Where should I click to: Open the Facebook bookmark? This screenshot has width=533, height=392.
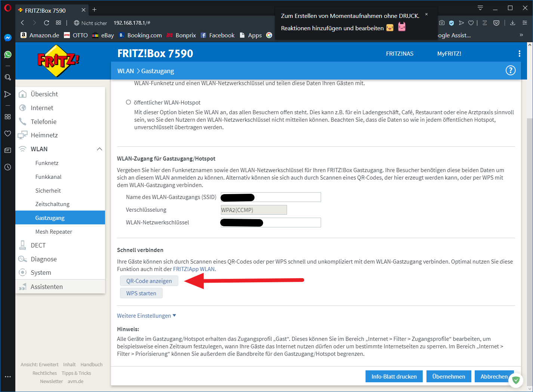click(x=218, y=35)
